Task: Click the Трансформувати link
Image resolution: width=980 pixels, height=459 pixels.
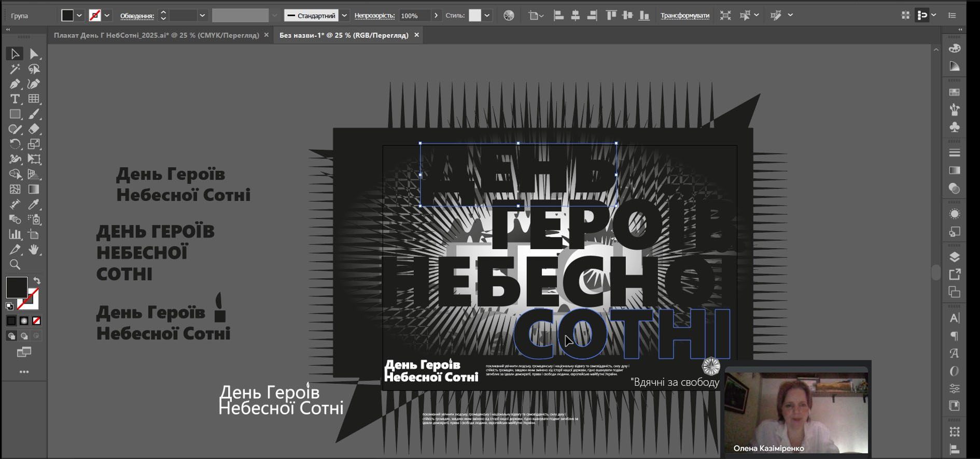Action: [684, 16]
